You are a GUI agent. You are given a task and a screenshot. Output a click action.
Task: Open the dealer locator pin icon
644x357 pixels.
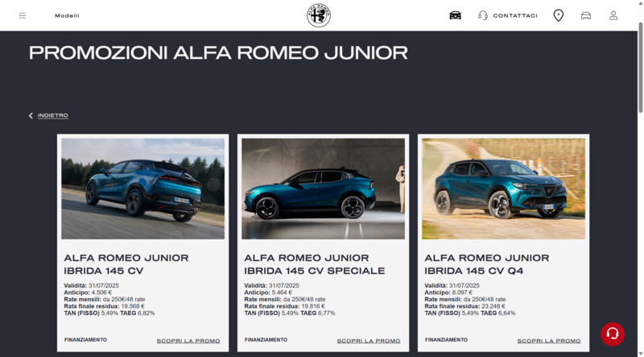click(x=558, y=15)
